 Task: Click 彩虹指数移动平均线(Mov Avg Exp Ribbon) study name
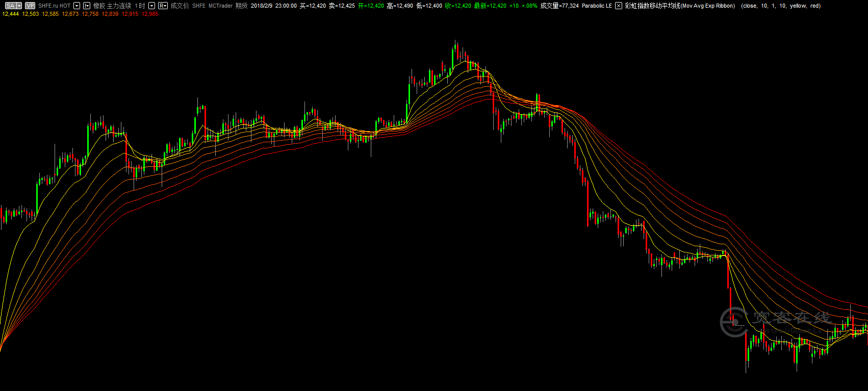pyautogui.click(x=680, y=6)
